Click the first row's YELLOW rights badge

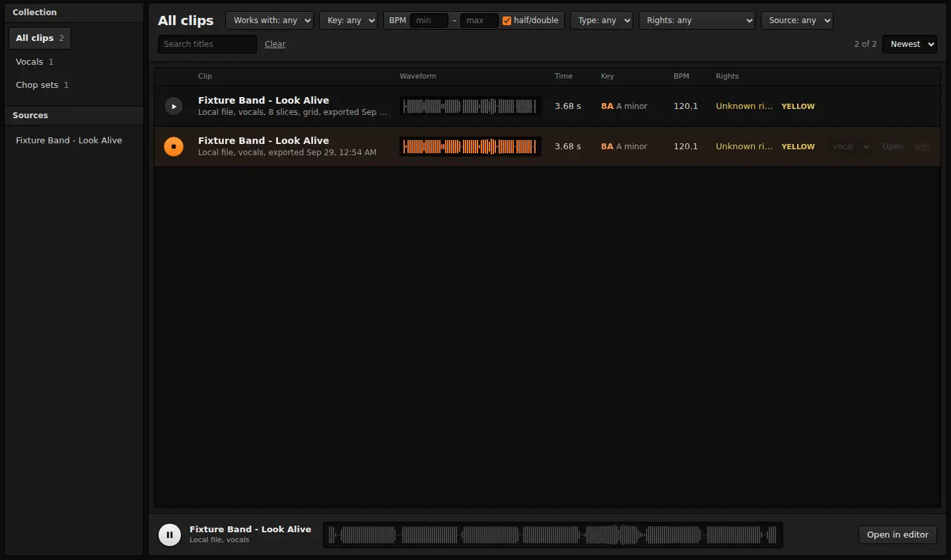(x=798, y=106)
